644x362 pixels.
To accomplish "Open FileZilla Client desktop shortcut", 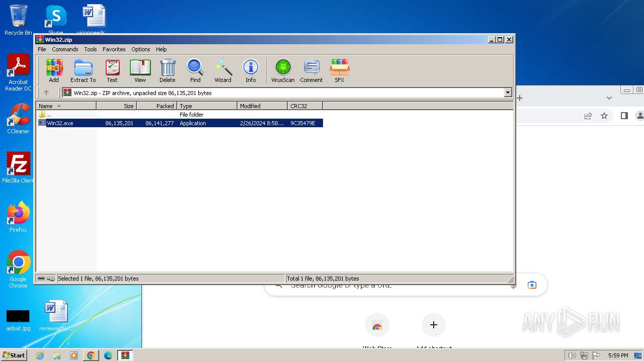I will [18, 167].
